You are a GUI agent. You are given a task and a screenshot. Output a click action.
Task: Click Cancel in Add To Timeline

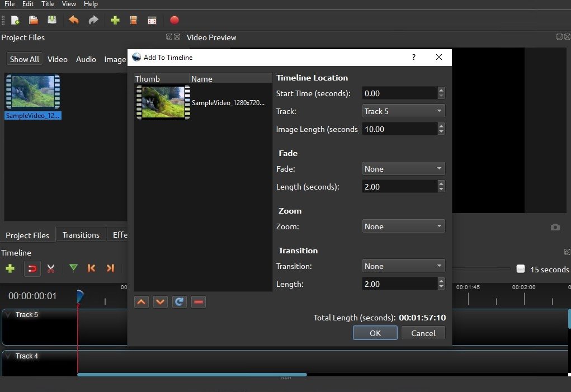pyautogui.click(x=423, y=333)
